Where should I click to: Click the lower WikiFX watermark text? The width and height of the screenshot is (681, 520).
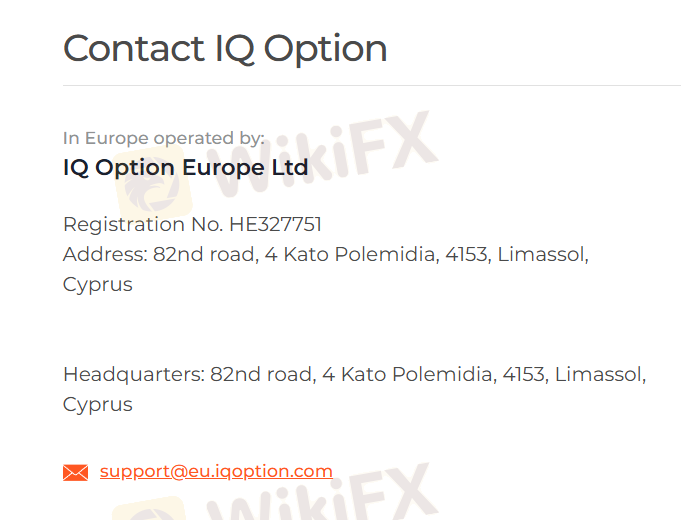point(324,493)
